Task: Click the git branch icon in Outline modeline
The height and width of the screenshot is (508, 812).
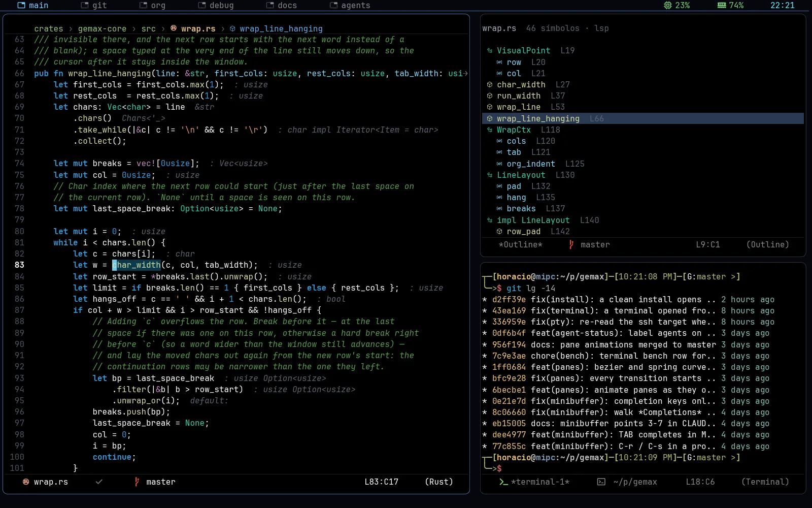Action: point(571,245)
